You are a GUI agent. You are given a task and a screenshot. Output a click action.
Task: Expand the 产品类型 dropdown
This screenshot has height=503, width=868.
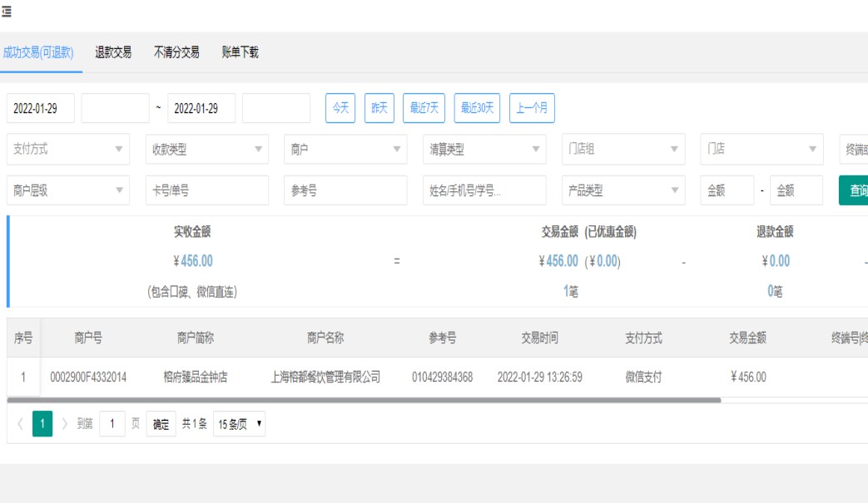[x=622, y=190]
